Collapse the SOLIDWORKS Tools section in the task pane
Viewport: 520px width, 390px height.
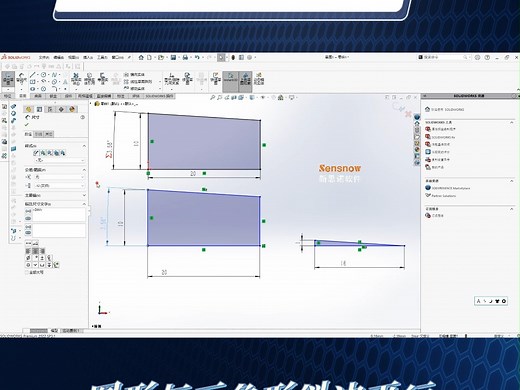click(512, 123)
